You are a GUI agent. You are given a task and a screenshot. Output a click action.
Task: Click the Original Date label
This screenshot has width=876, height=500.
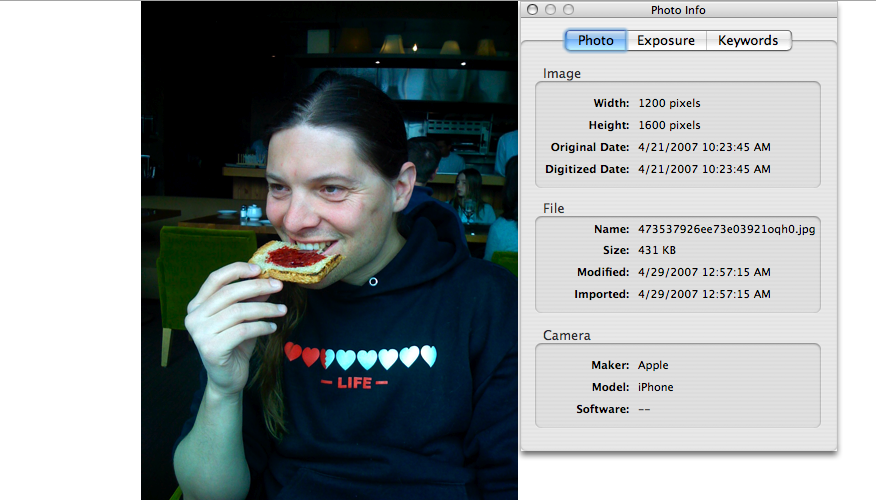pyautogui.click(x=590, y=147)
